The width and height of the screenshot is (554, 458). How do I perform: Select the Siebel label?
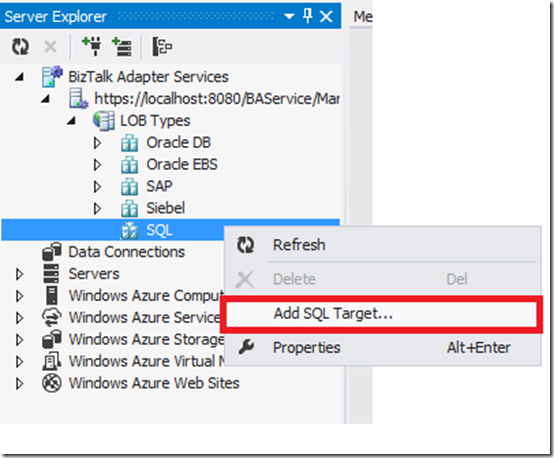[x=166, y=209]
